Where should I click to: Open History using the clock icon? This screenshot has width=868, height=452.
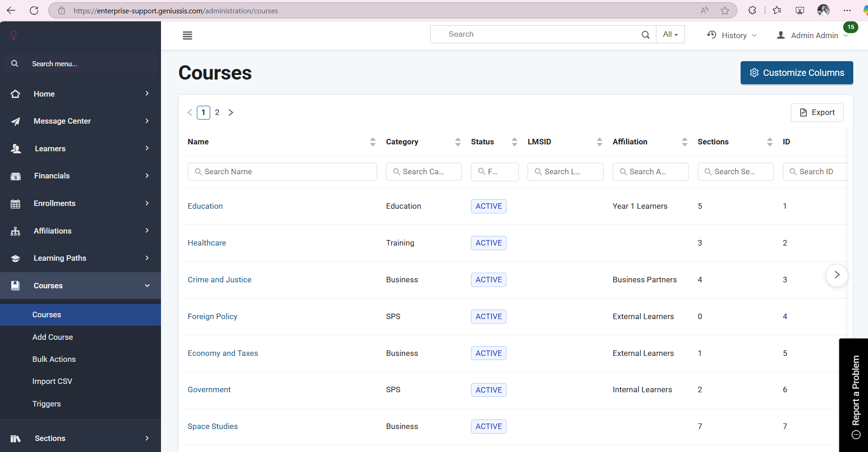coord(712,34)
